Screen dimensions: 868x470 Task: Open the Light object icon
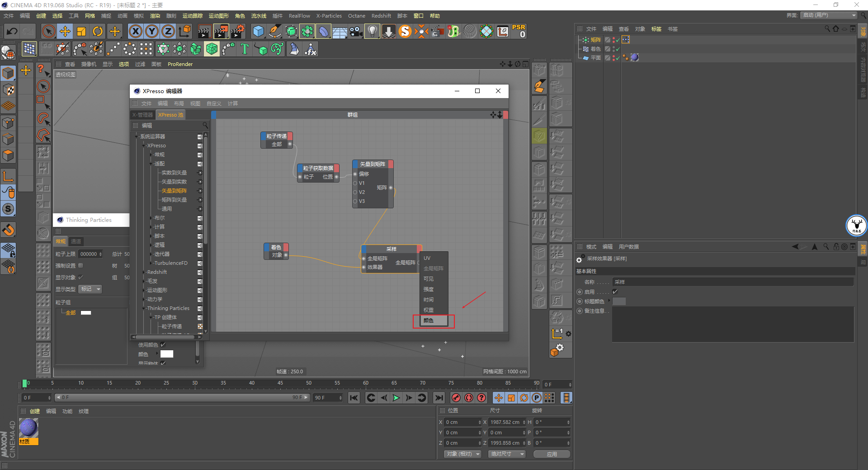click(372, 31)
